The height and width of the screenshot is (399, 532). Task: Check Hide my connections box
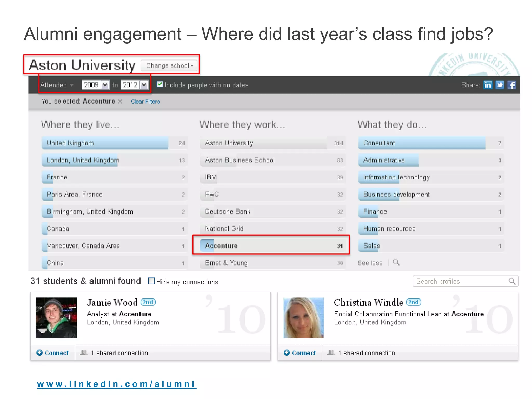(151, 281)
